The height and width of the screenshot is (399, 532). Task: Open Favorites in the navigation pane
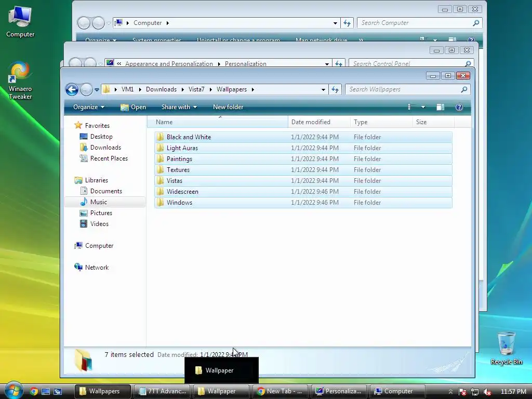92,126
